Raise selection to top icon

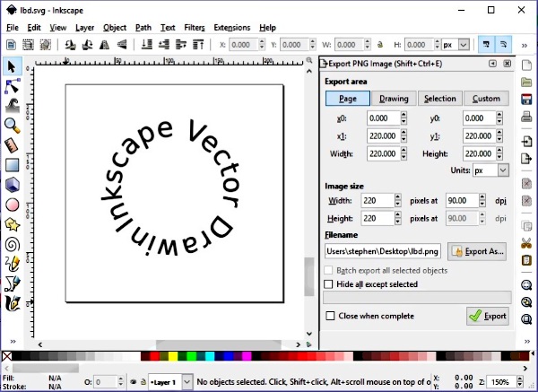(x=198, y=45)
